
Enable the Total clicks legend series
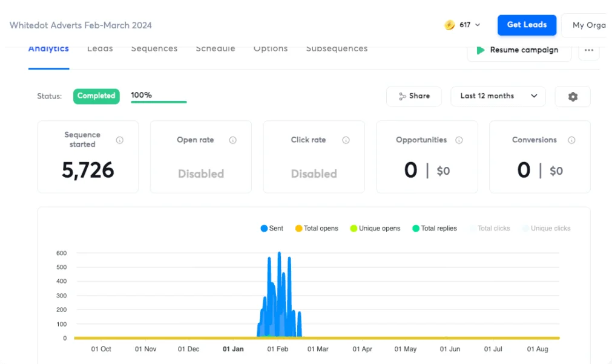pyautogui.click(x=489, y=229)
